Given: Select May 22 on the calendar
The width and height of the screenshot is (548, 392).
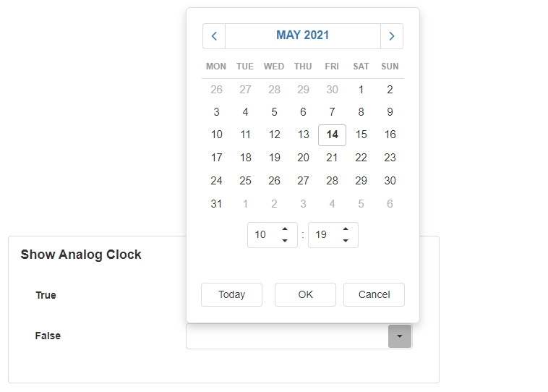Looking at the screenshot, I should [361, 158].
